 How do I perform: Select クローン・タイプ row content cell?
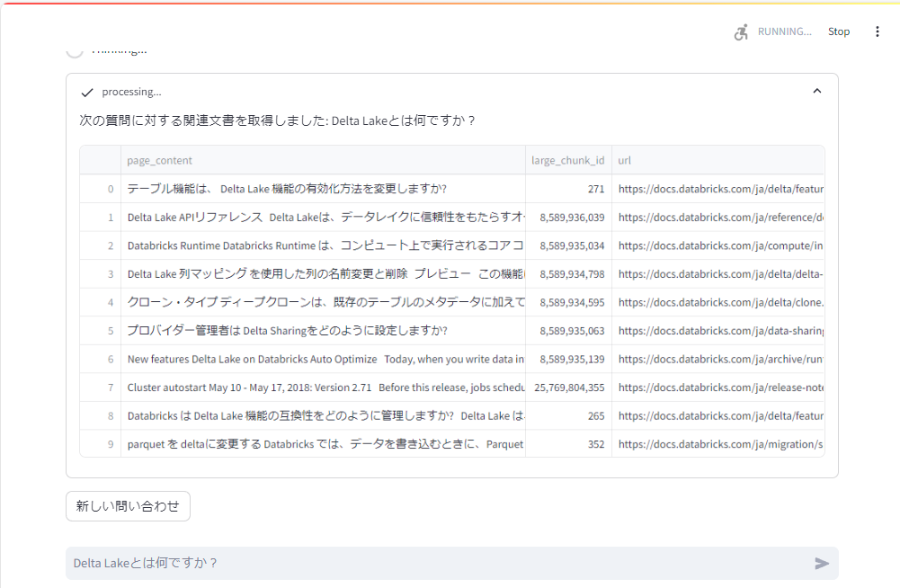point(323,302)
